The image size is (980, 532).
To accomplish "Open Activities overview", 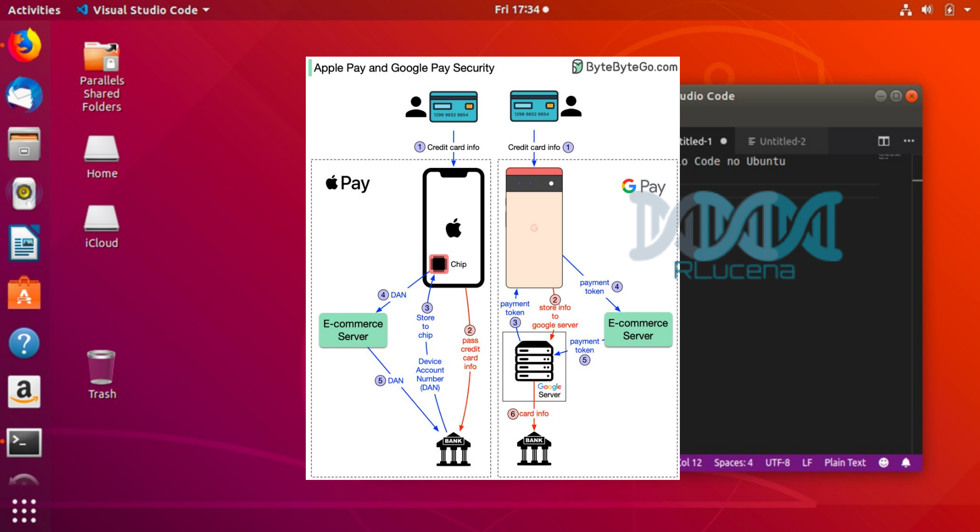I will pos(34,10).
